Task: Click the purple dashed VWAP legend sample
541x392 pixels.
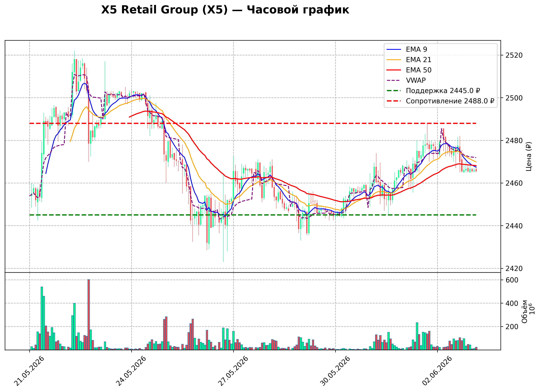Action: point(394,80)
